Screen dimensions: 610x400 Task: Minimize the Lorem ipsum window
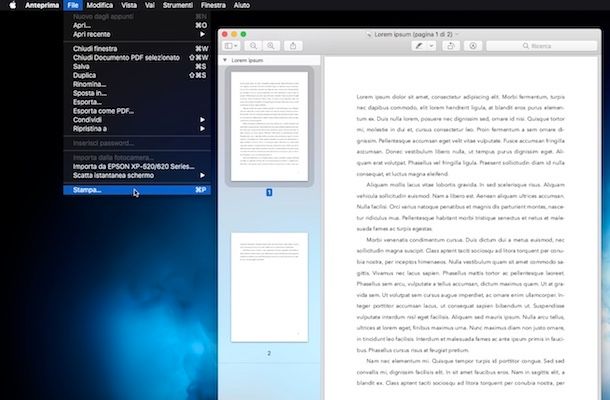pos(234,34)
